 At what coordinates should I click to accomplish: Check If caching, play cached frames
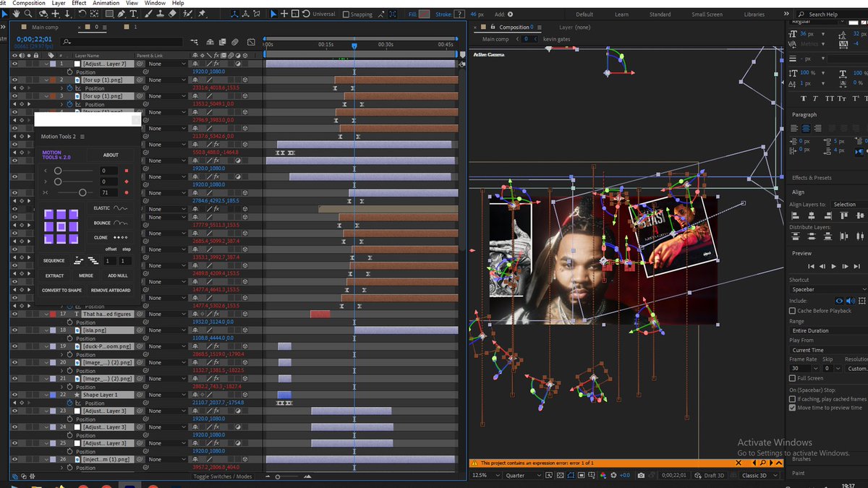click(793, 398)
